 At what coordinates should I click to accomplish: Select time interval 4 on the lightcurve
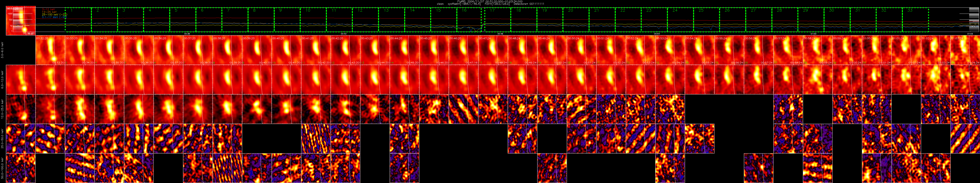coord(157,20)
